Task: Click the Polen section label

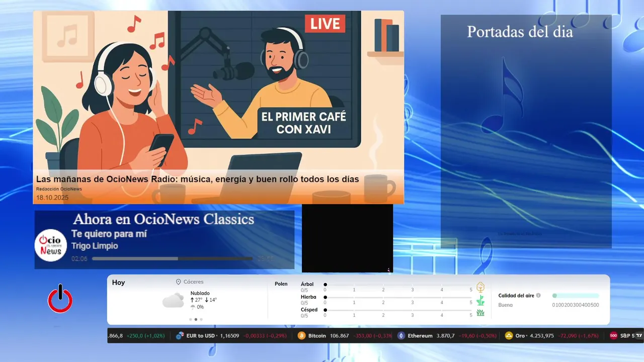Action: [x=281, y=284]
